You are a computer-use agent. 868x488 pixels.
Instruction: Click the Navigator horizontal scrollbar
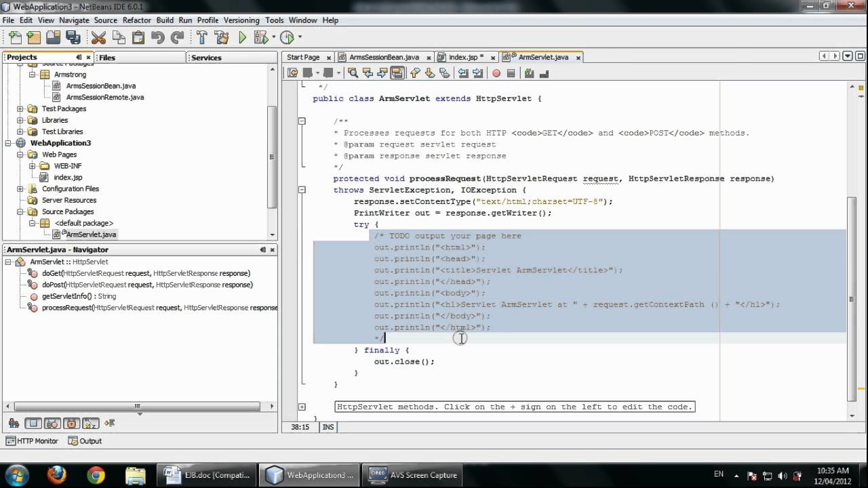(138, 407)
